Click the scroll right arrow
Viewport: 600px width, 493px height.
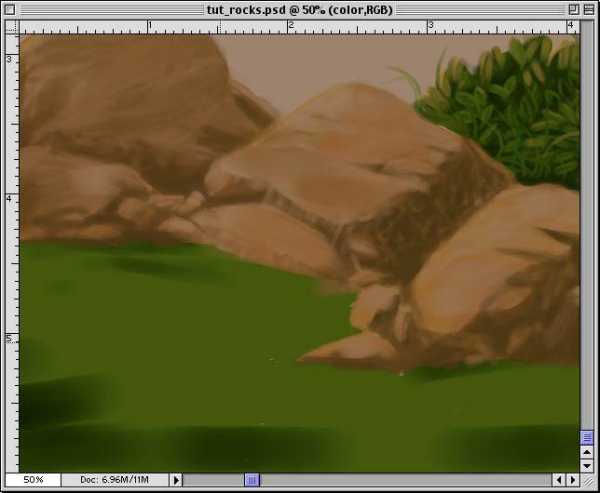point(573,480)
